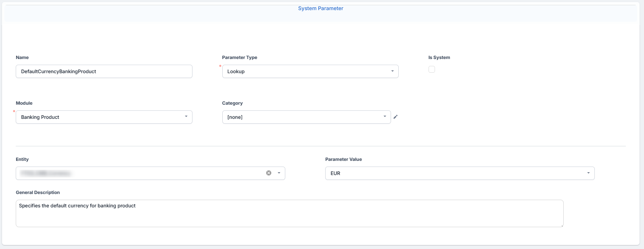The width and height of the screenshot is (644, 249).
Task: Click the 'Is System' label text
Action: coord(439,57)
